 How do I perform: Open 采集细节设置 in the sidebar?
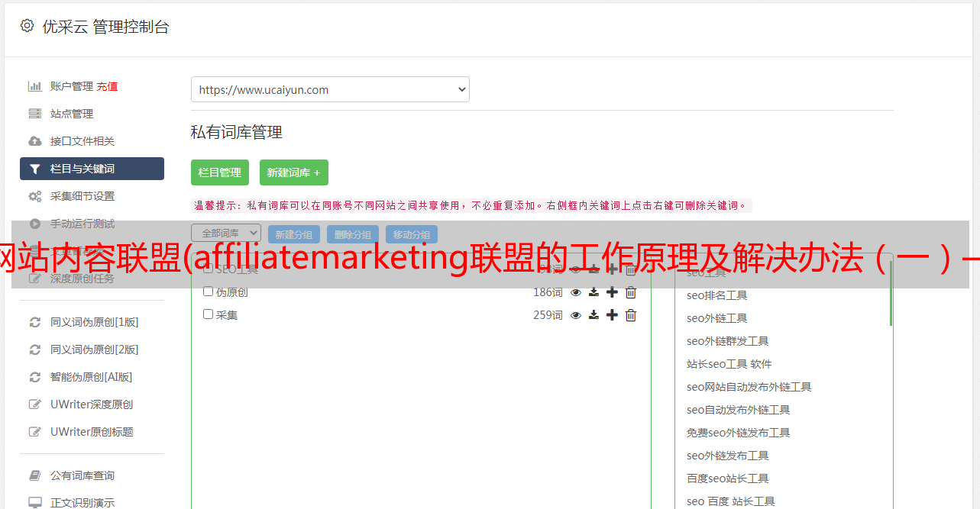[x=82, y=196]
